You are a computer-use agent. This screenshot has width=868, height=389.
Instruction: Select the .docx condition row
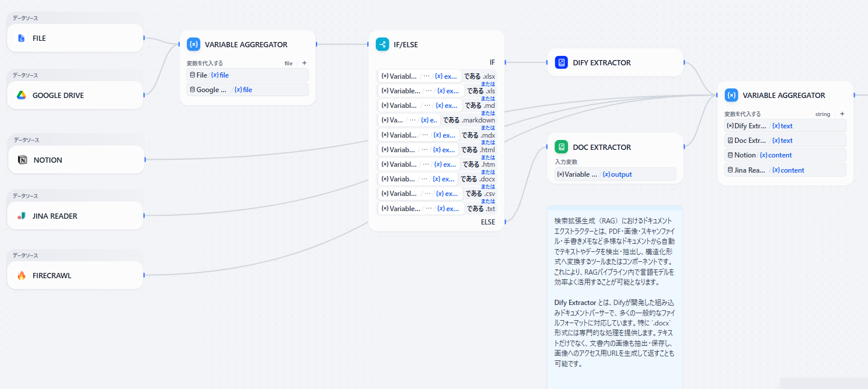click(x=437, y=179)
